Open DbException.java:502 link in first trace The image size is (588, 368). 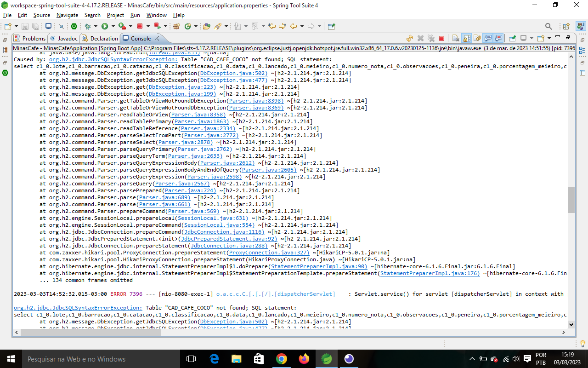pos(233,73)
